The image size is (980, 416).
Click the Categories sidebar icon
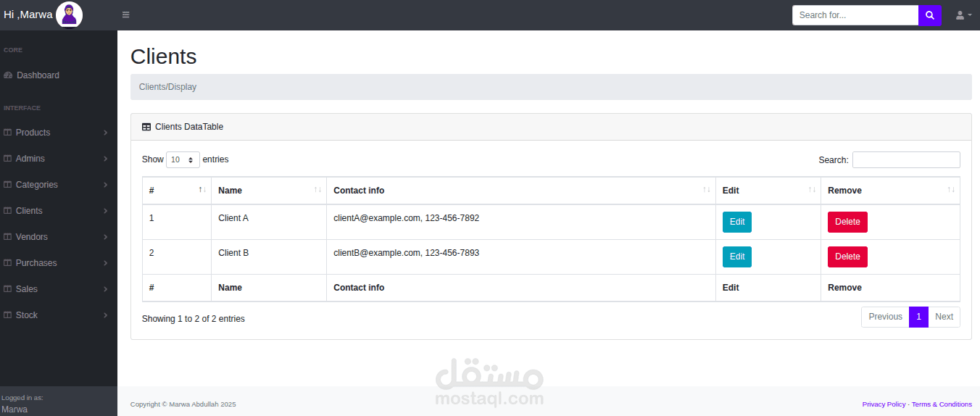(x=8, y=185)
